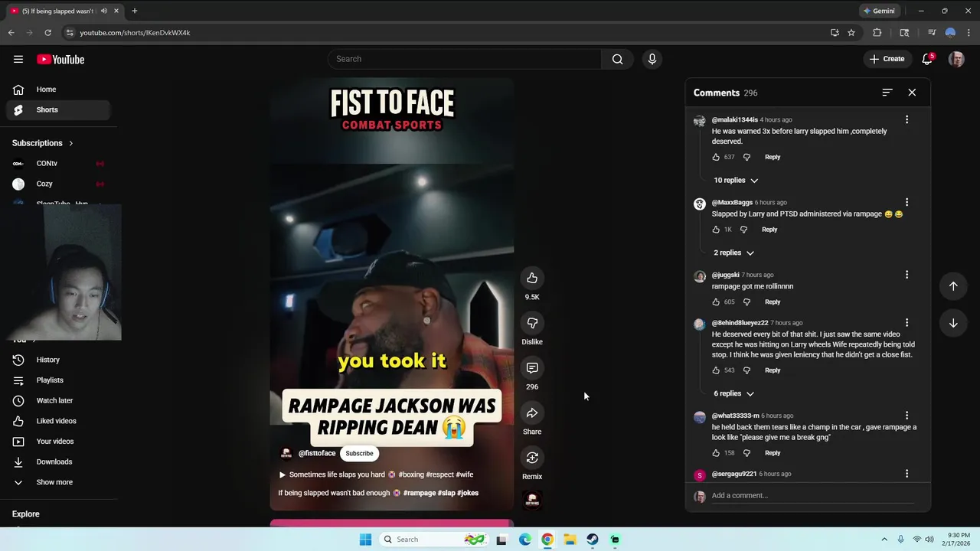Like @juggski's comment
This screenshot has height=551, width=980.
[x=716, y=302]
